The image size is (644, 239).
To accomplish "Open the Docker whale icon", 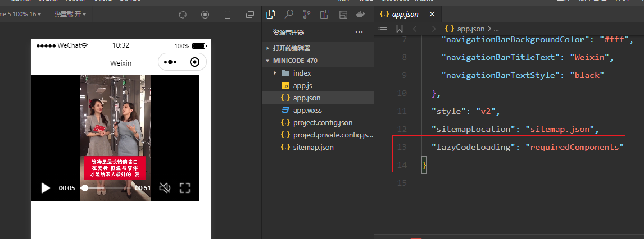I will click(x=361, y=15).
